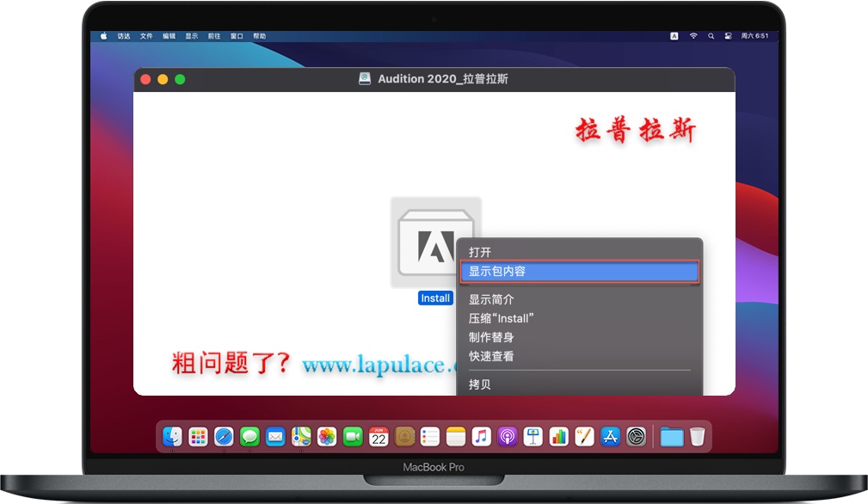Open the Music app in the Dock
This screenshot has height=504, width=868.
(481, 436)
